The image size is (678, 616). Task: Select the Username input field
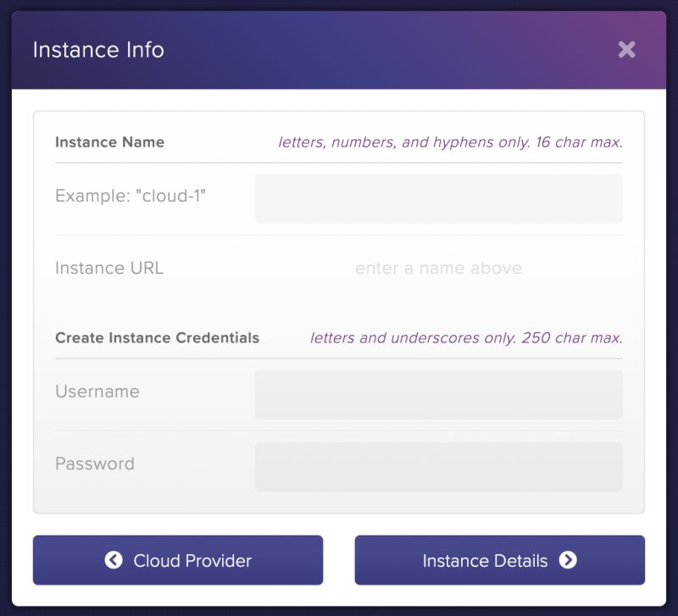coord(439,392)
